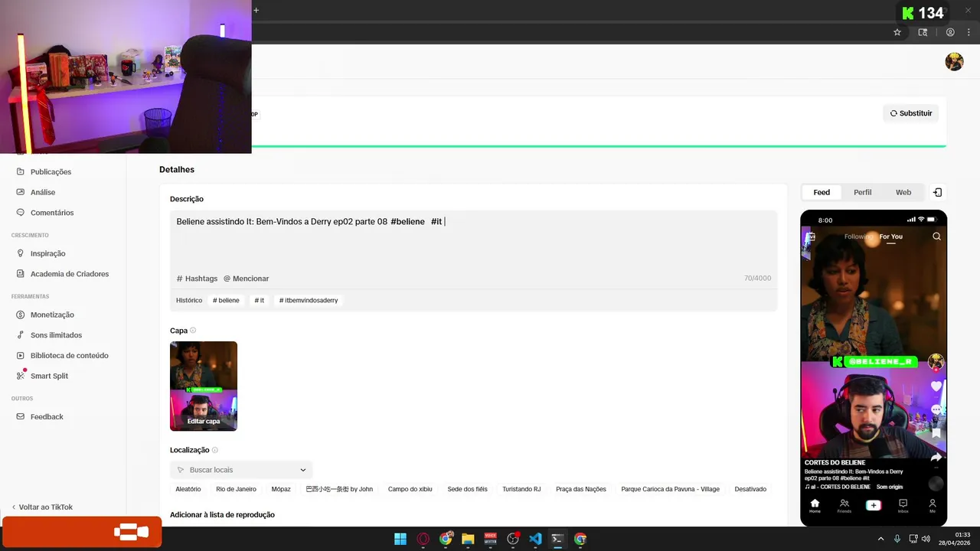Open Biblioteca de conteúdo
Screen dimensions: 980x551
[69, 355]
